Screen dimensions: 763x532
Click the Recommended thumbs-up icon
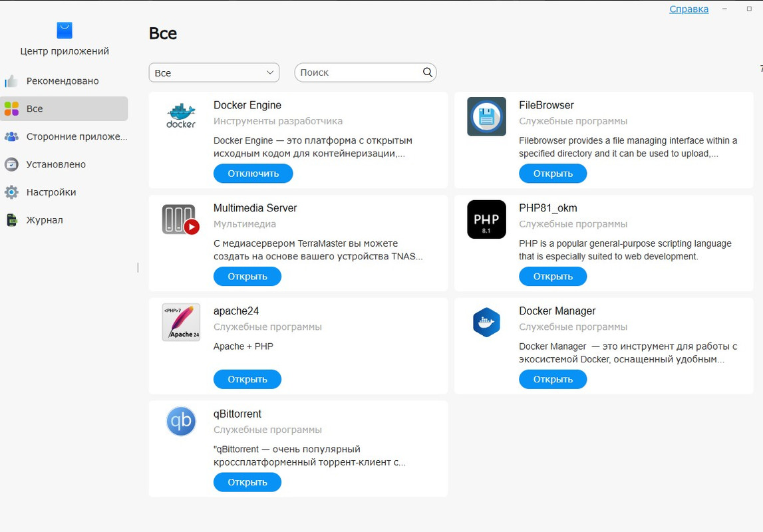(11, 80)
